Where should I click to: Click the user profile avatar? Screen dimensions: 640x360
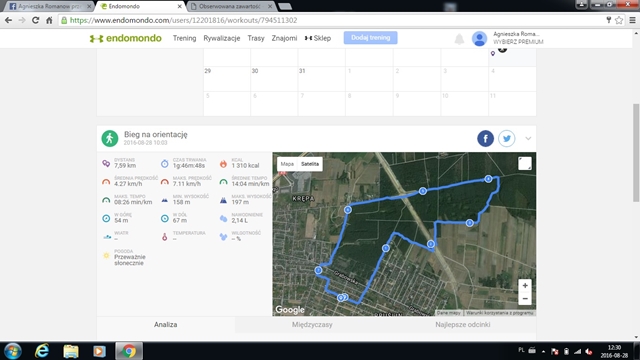click(x=479, y=38)
